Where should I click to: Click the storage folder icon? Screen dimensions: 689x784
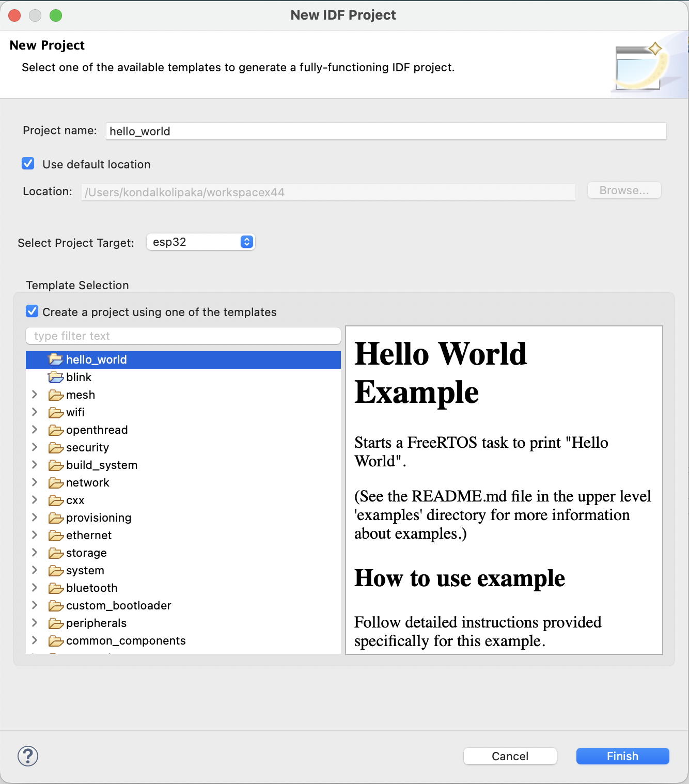click(x=56, y=553)
